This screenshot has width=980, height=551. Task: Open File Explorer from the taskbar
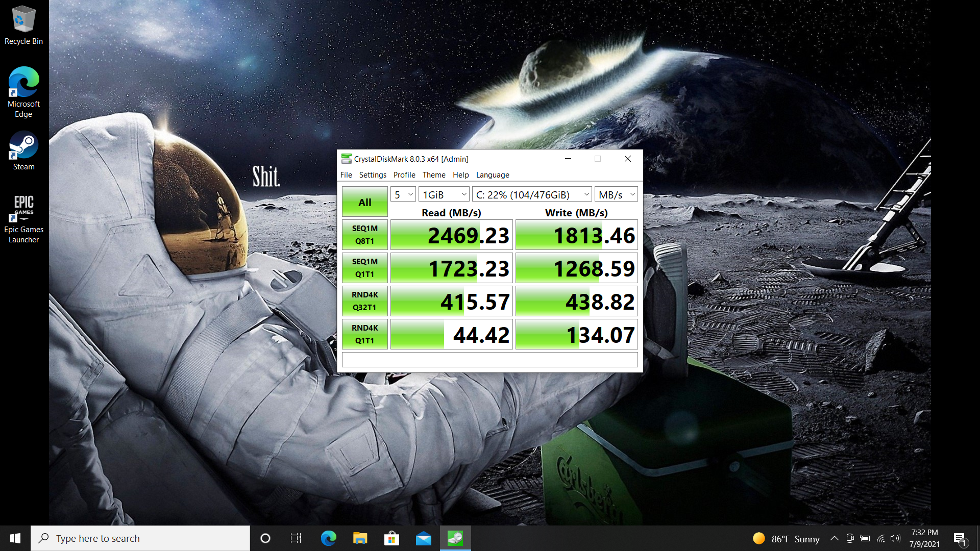[x=360, y=538]
